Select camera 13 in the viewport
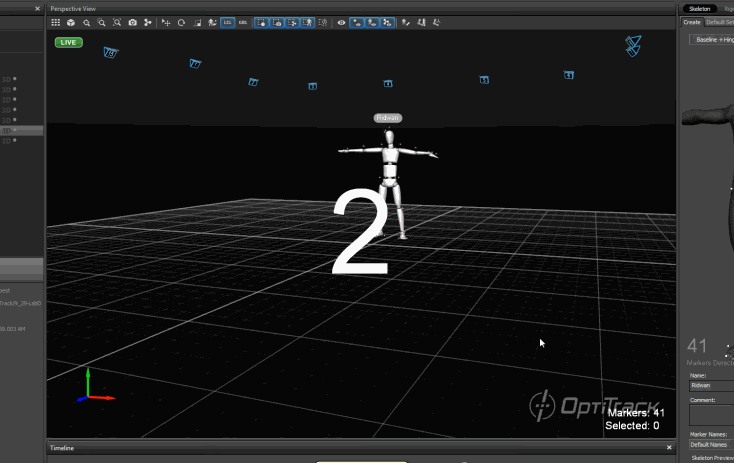 (x=110, y=53)
